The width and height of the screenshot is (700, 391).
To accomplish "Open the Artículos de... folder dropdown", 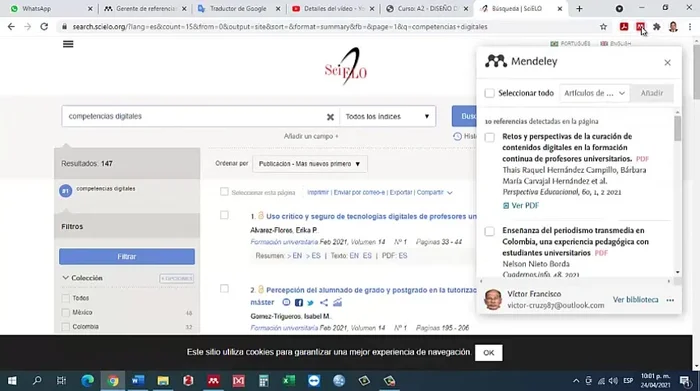I will 594,93.
